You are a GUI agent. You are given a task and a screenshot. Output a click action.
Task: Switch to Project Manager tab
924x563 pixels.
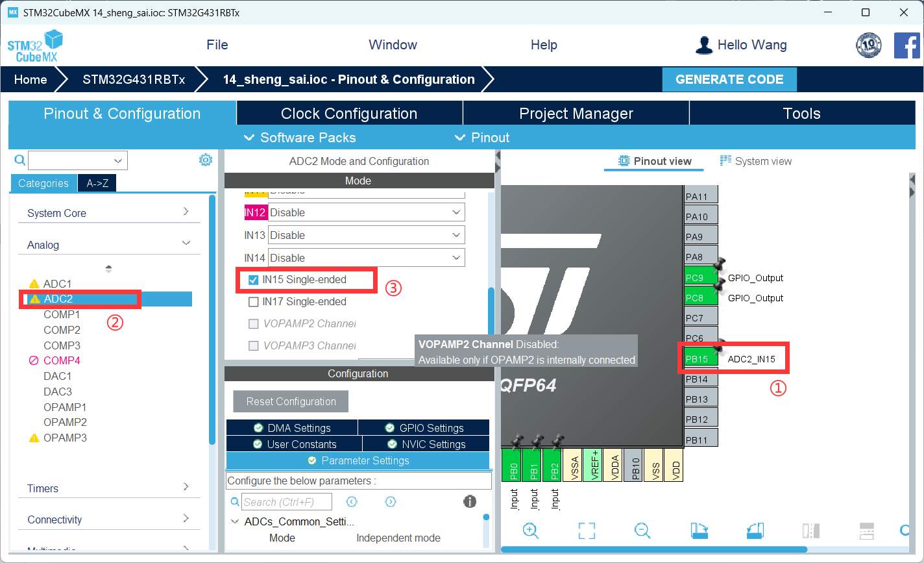tap(576, 114)
